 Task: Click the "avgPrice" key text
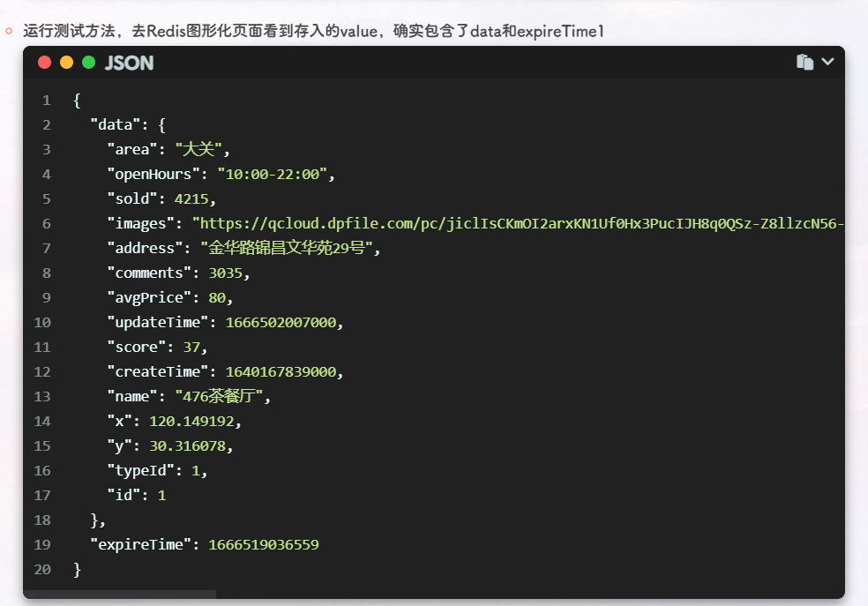(x=149, y=298)
